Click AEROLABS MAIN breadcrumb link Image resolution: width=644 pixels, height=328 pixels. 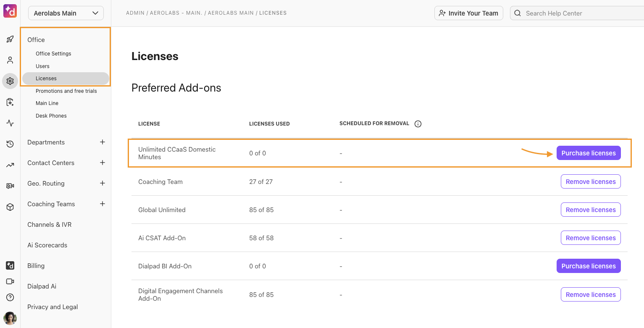(x=231, y=13)
